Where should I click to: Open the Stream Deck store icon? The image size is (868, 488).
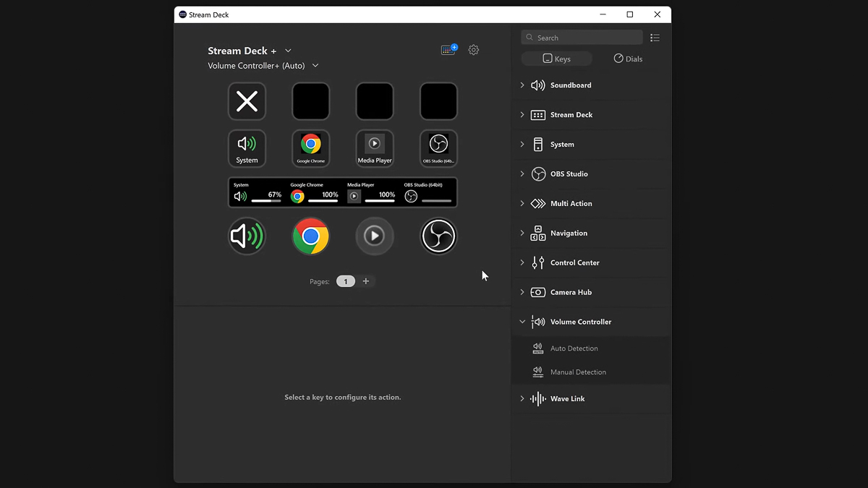449,50
